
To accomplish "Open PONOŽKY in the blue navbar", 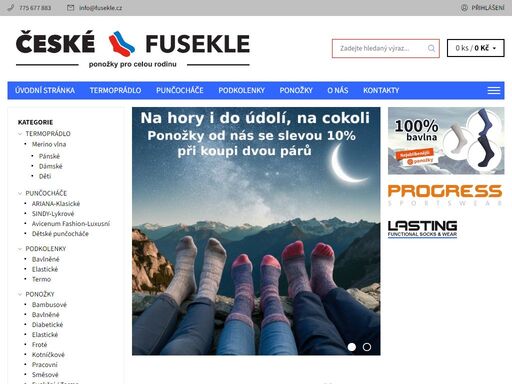I will point(296,90).
